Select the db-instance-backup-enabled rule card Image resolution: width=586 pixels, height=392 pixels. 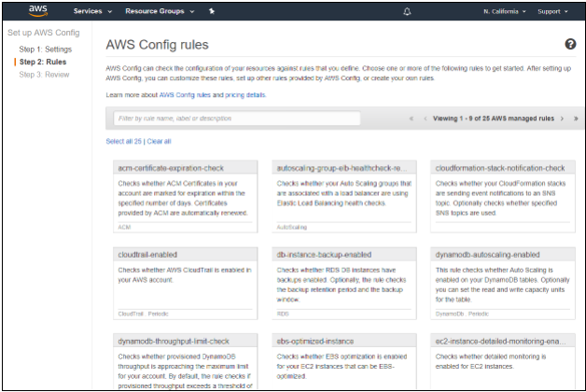343,283
